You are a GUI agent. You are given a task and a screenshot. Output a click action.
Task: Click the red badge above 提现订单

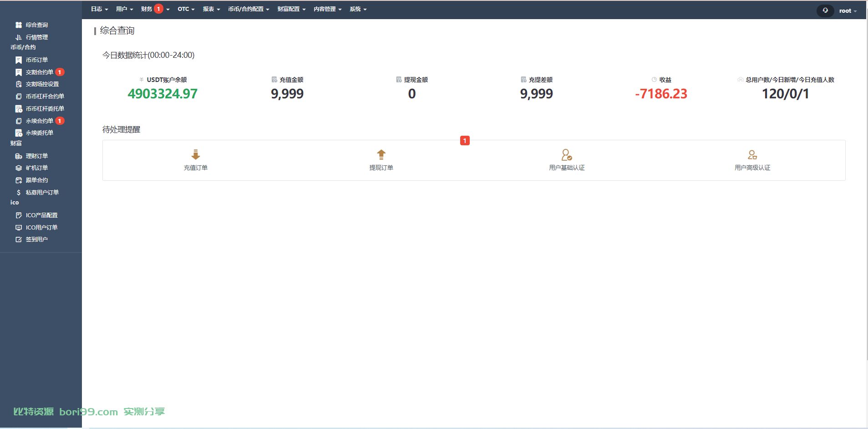465,141
